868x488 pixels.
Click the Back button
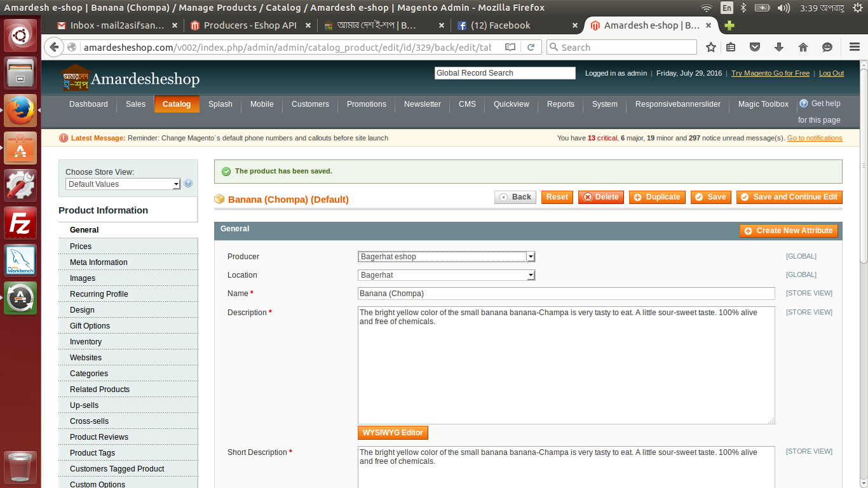coord(515,197)
